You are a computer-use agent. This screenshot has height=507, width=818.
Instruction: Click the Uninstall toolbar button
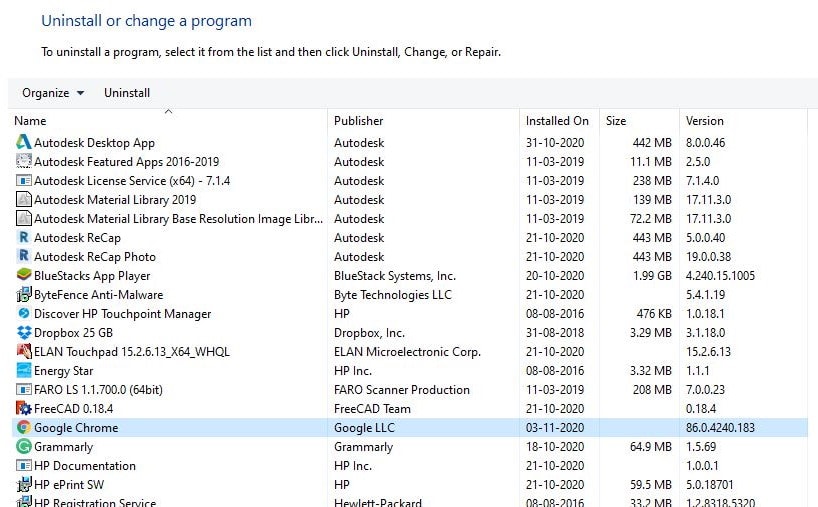click(127, 93)
